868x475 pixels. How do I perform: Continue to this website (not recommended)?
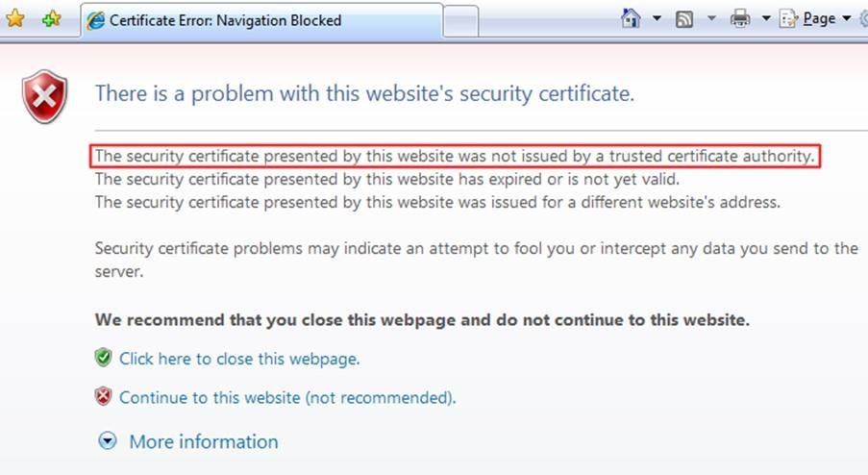pyautogui.click(x=287, y=397)
